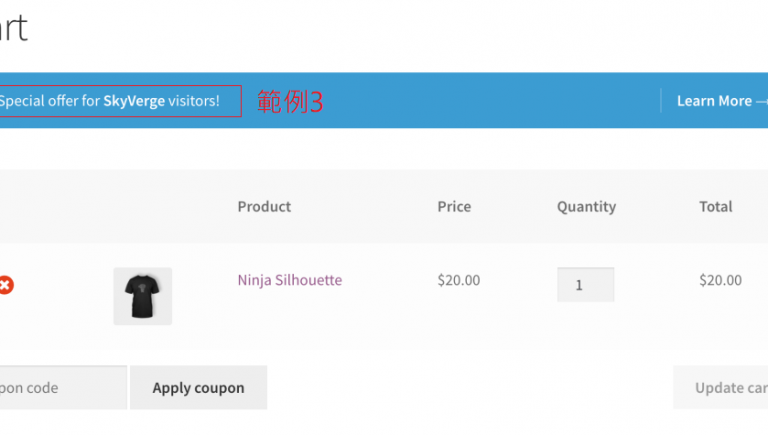Click the bold SkyVerge word in banner
This screenshot has width=768, height=435.
pyautogui.click(x=134, y=101)
